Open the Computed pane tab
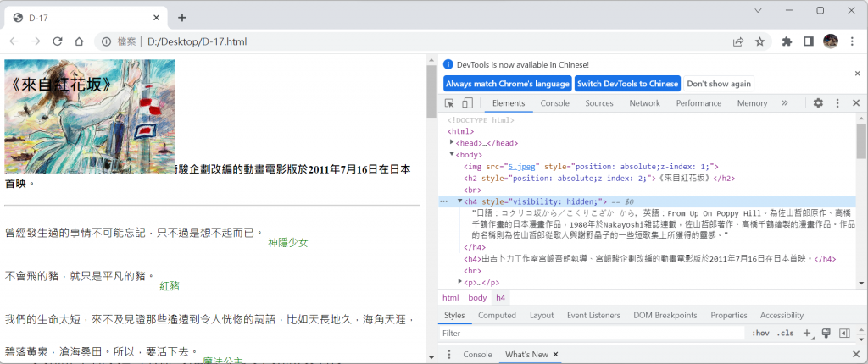 (497, 315)
